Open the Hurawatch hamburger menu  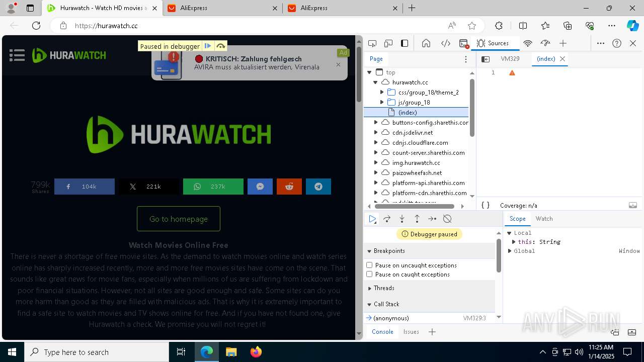17,55
